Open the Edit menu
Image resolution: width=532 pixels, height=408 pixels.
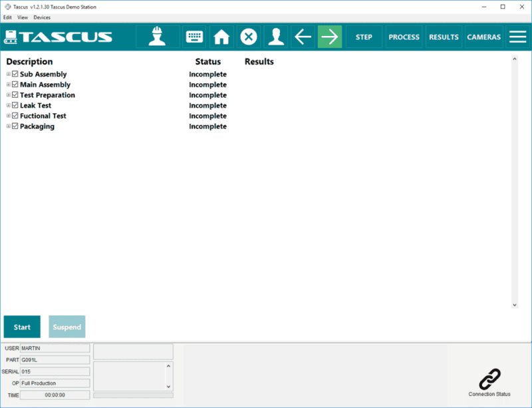click(7, 17)
